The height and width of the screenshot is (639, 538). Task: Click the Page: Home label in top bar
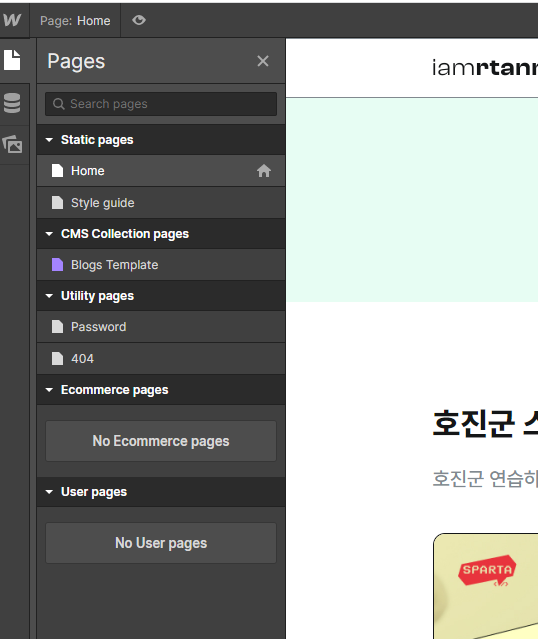(x=75, y=21)
